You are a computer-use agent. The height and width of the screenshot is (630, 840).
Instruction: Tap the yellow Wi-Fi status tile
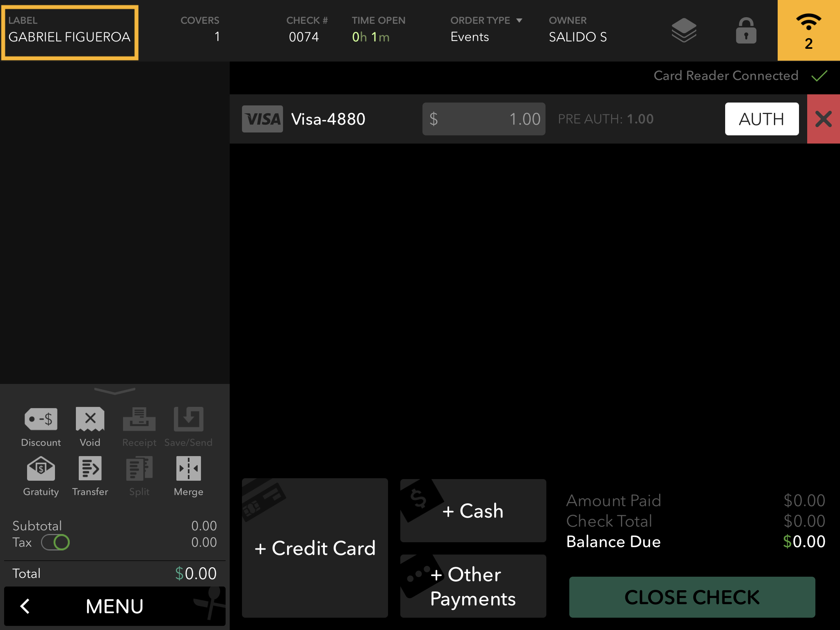(808, 30)
